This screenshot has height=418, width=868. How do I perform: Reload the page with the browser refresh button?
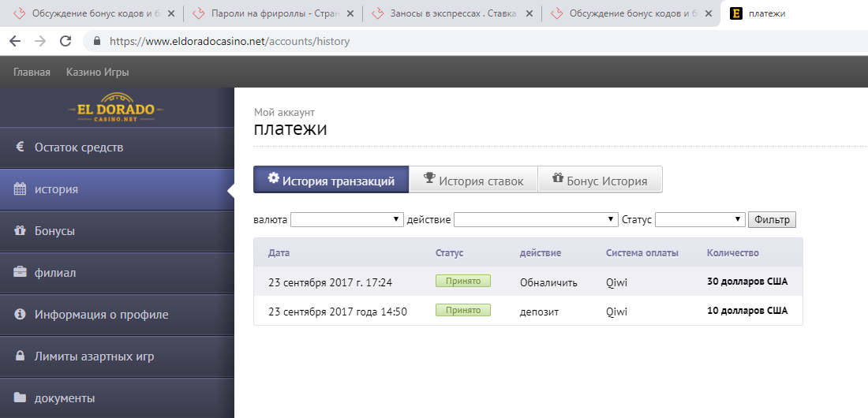65,41
